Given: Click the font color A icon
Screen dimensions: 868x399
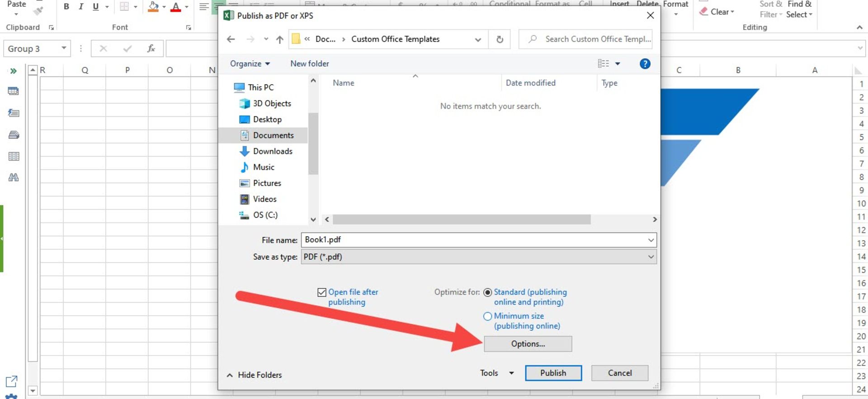Looking at the screenshot, I should click(176, 7).
